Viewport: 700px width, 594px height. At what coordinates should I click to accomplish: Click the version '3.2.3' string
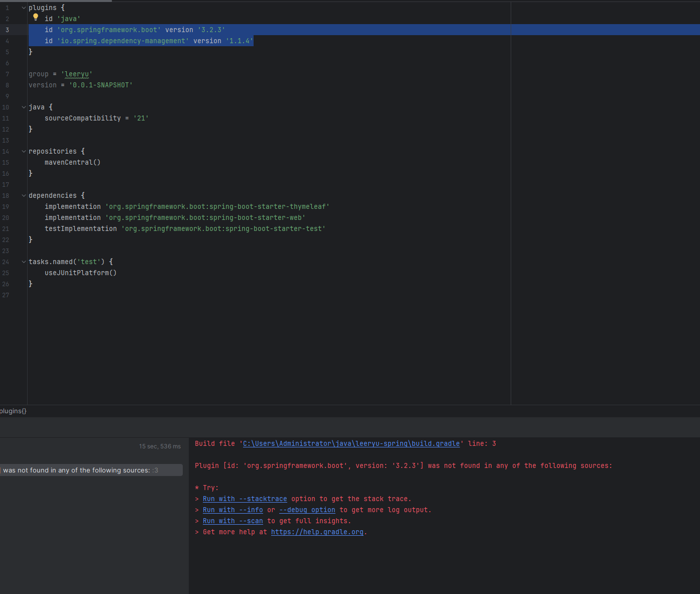[x=211, y=30]
